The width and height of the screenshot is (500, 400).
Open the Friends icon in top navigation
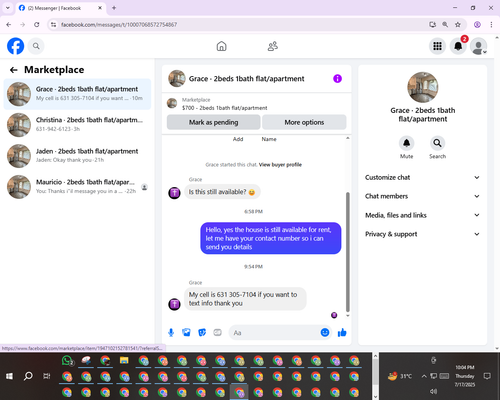273,46
